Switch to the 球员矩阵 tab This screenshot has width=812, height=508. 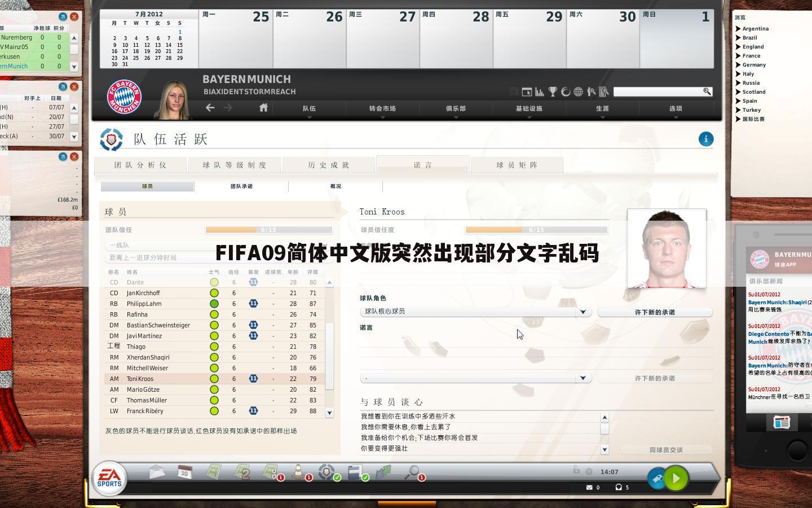click(517, 165)
